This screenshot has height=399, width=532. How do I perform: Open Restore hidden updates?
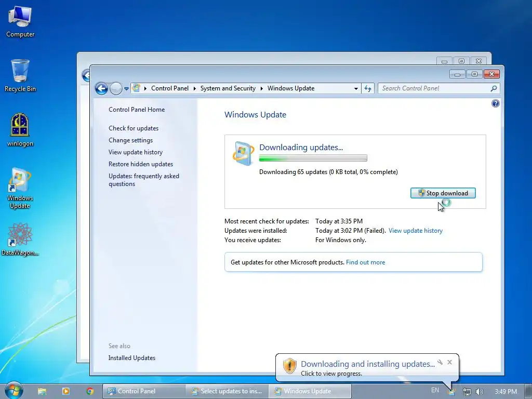[140, 164]
